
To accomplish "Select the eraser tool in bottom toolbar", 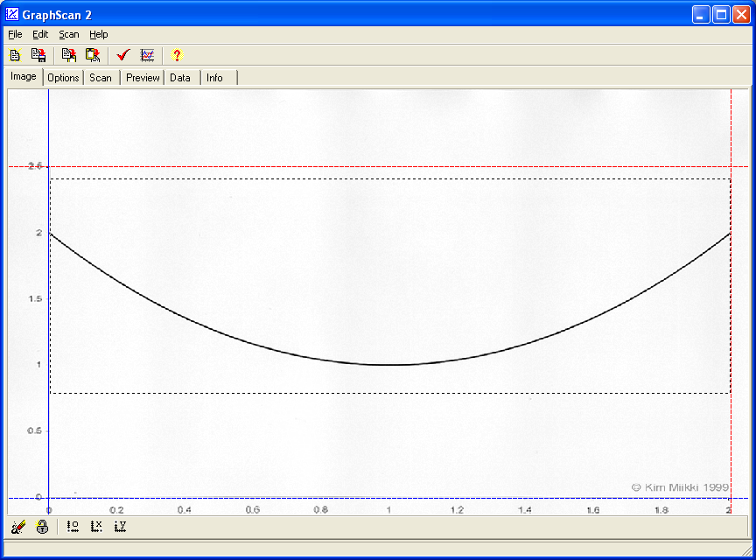I will [18, 527].
